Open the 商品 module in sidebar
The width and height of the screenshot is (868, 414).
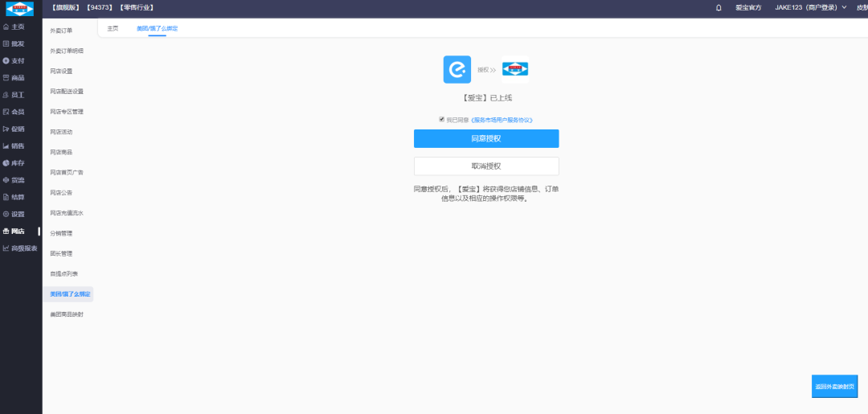tap(14, 78)
